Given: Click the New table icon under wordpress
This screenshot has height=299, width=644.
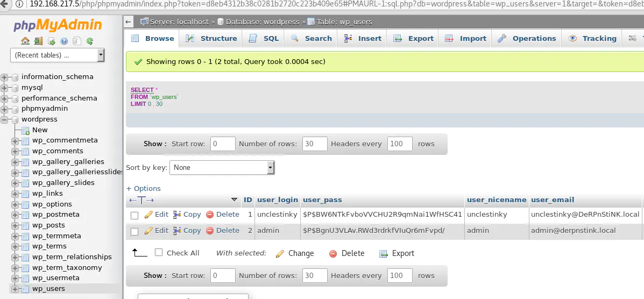Looking at the screenshot, I should tap(25, 130).
